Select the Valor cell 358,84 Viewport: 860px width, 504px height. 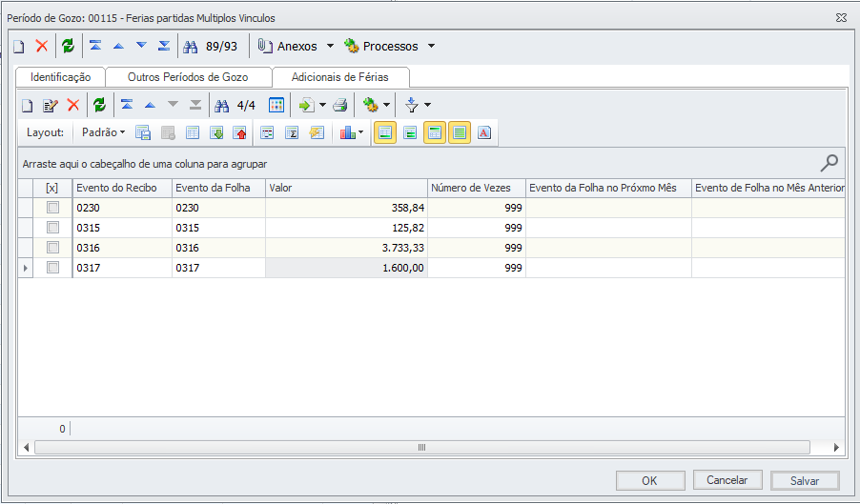click(347, 208)
